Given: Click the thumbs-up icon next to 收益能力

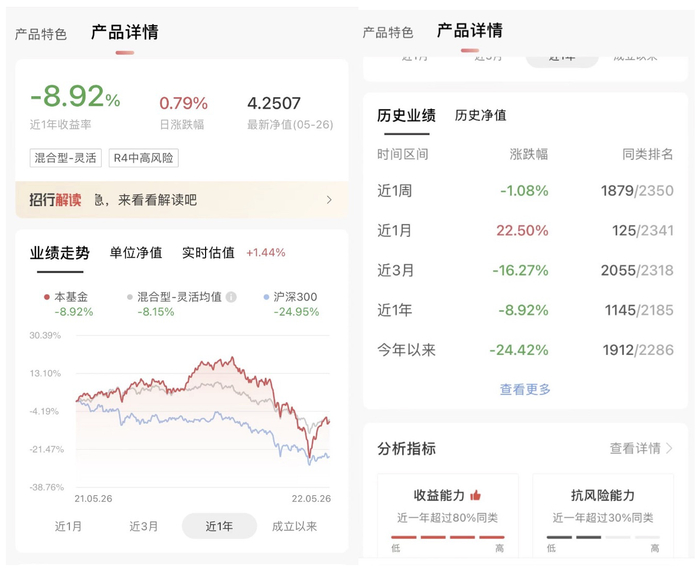Looking at the screenshot, I should coord(475,495).
